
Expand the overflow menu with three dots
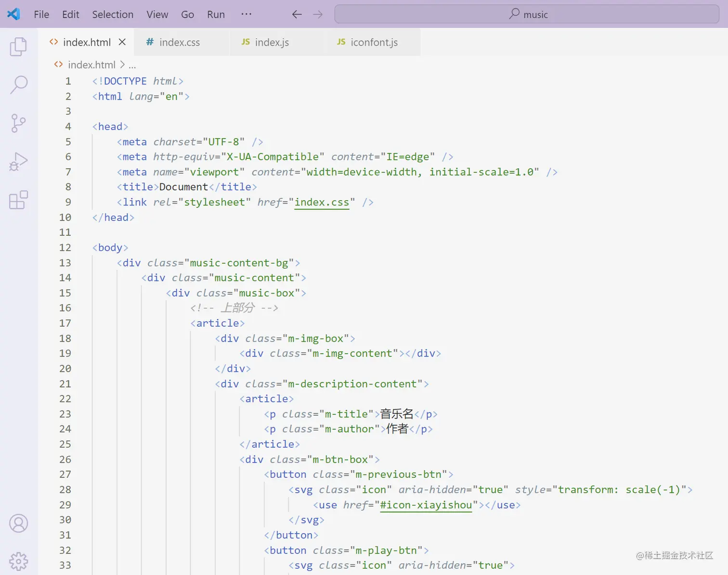tap(247, 14)
